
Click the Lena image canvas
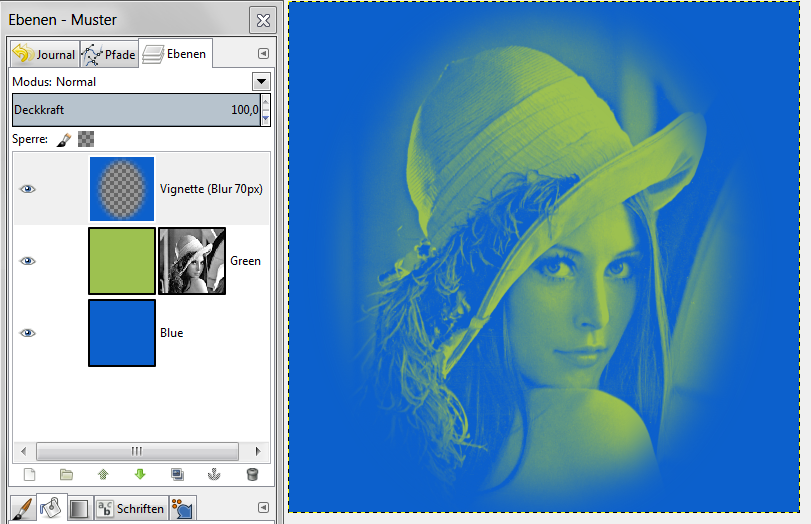click(544, 257)
